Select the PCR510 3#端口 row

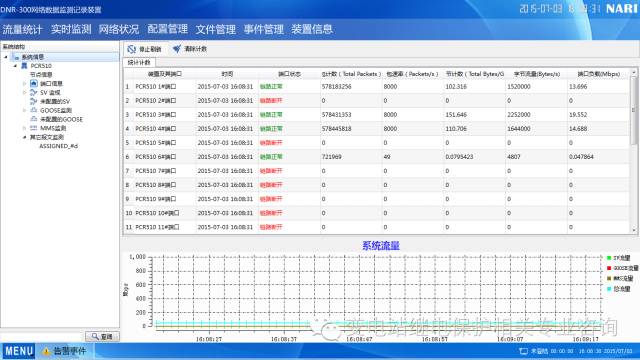pos(376,115)
